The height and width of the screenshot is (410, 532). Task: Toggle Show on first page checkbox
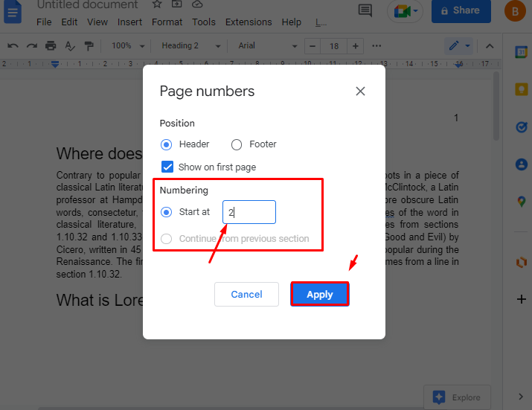(x=167, y=167)
